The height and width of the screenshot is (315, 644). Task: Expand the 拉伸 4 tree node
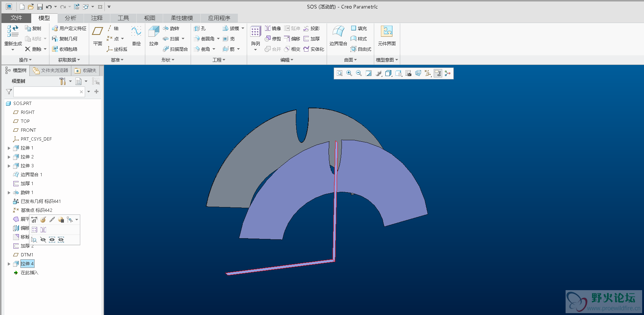click(x=9, y=264)
